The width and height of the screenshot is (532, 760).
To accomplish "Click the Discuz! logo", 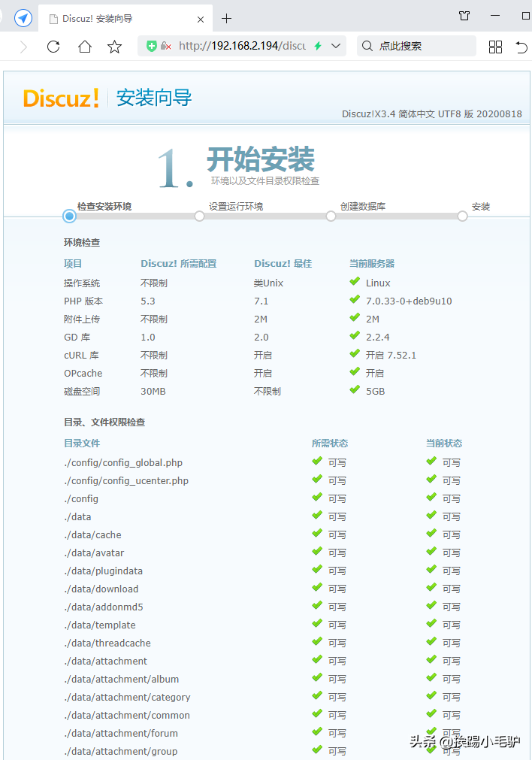I will tap(61, 98).
